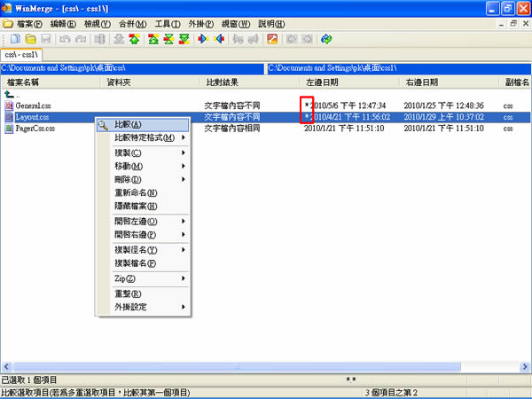Expand the Zip(Z) submenu
This screenshot has width=532, height=399.
184,278
